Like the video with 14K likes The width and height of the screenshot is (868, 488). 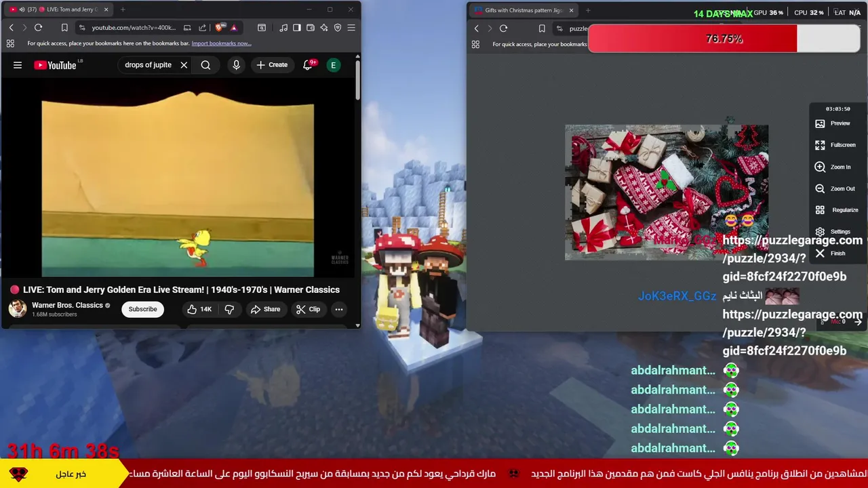[199, 309]
